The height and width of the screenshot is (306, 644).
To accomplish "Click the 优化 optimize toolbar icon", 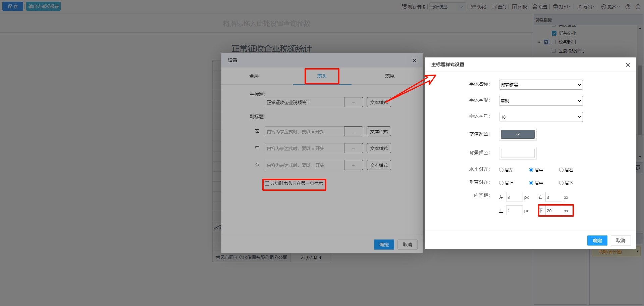I will [473, 7].
